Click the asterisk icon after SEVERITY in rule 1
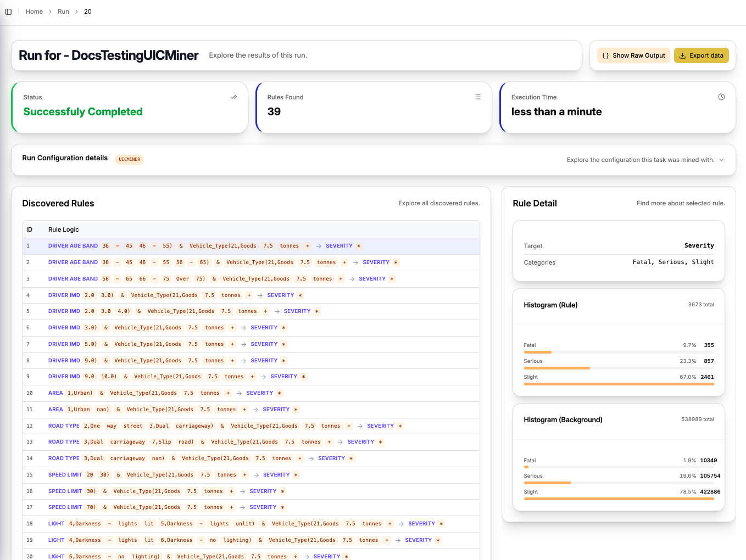The image size is (746, 560). point(359,246)
